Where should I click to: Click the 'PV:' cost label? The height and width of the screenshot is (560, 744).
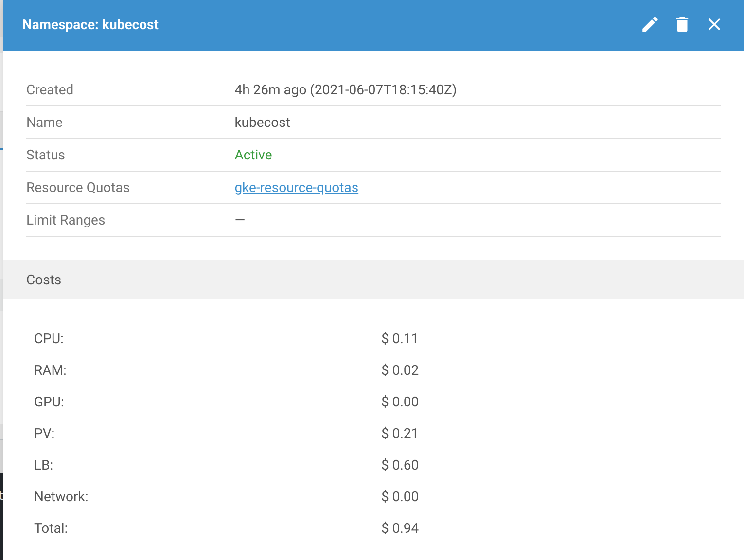tap(44, 434)
